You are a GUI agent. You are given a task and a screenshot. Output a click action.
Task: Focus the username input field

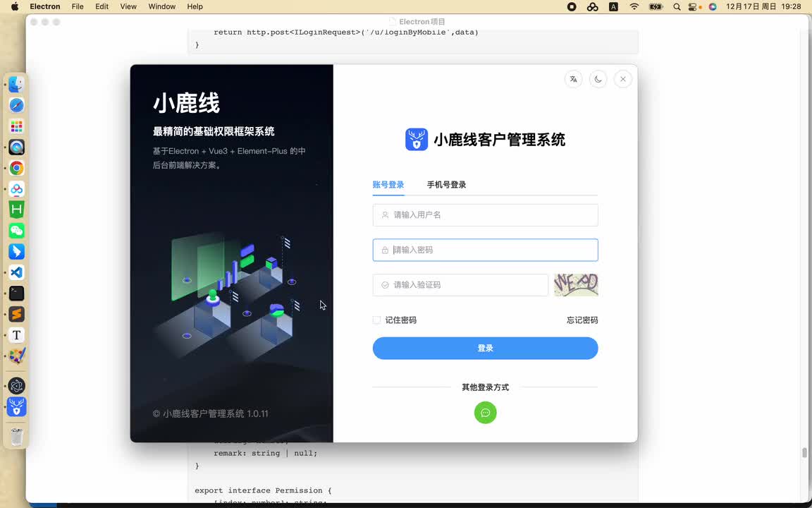(x=485, y=214)
